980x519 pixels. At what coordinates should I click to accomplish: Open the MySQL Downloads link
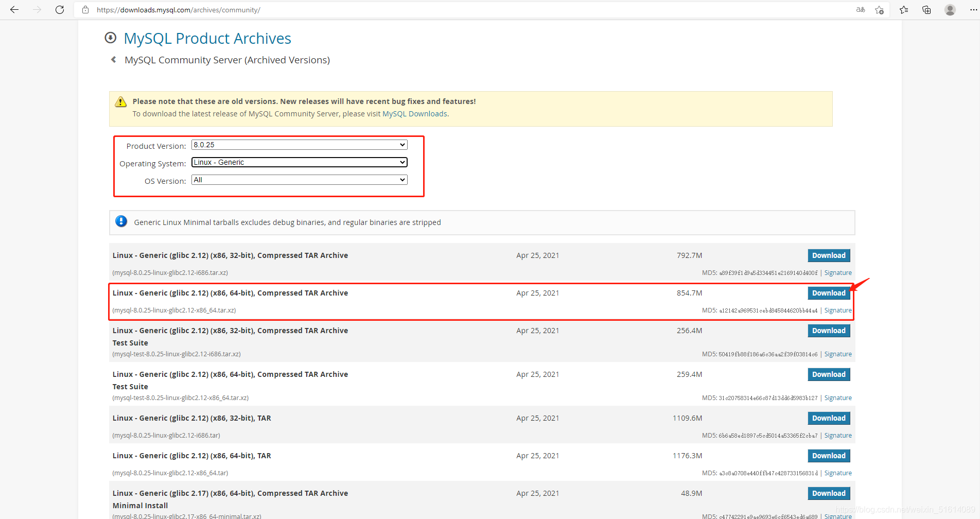pyautogui.click(x=415, y=114)
